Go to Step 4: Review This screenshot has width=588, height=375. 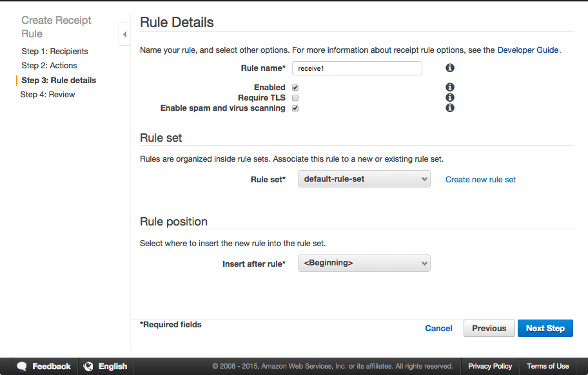coord(48,95)
